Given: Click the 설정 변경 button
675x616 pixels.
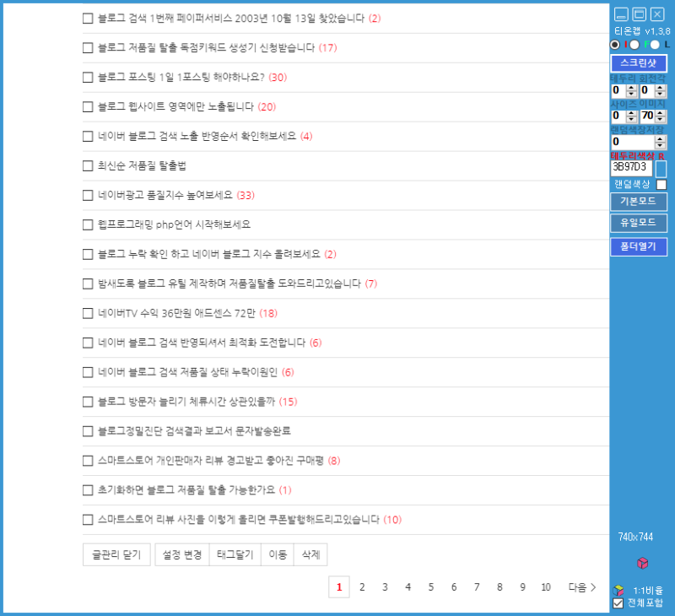Looking at the screenshot, I should pos(182,554).
